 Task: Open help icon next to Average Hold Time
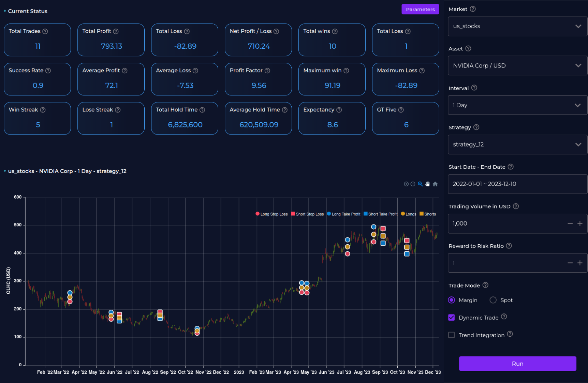(285, 110)
